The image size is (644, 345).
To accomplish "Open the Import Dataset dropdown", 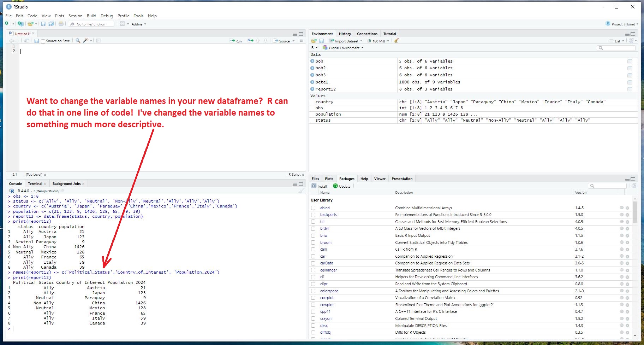I will point(346,41).
